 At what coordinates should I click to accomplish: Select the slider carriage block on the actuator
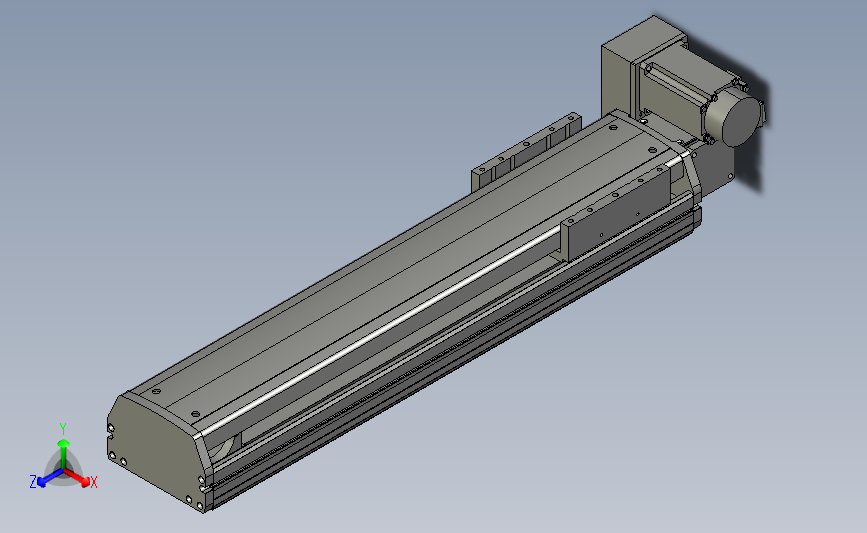click(x=617, y=215)
